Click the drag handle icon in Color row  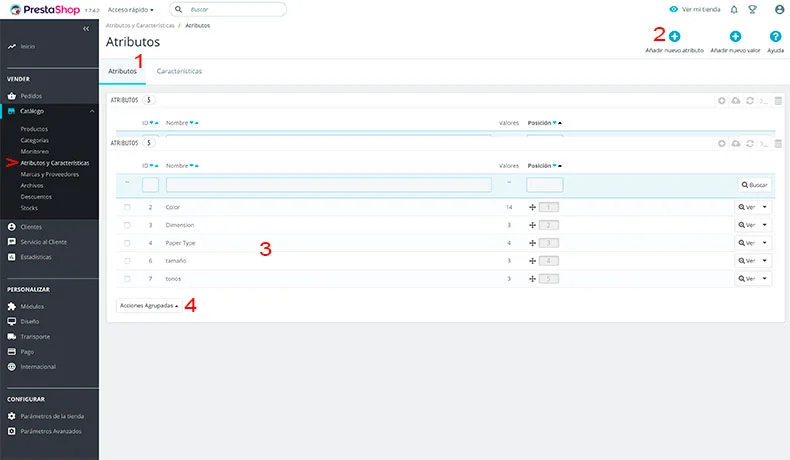click(x=532, y=207)
